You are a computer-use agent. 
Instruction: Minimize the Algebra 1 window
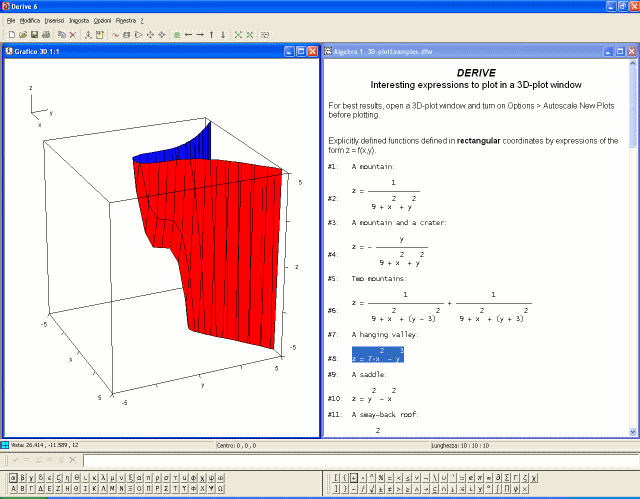608,51
